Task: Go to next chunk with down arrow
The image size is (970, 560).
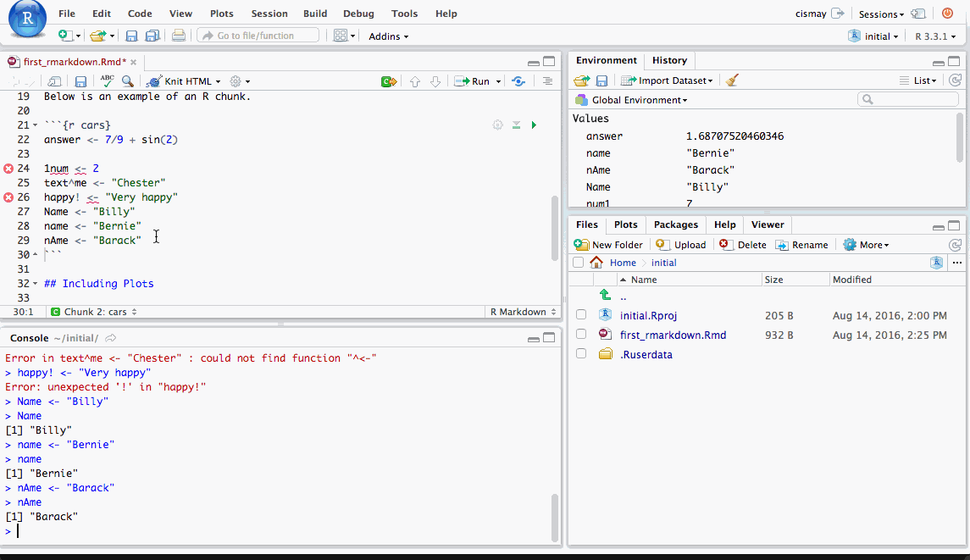Action: [x=435, y=81]
